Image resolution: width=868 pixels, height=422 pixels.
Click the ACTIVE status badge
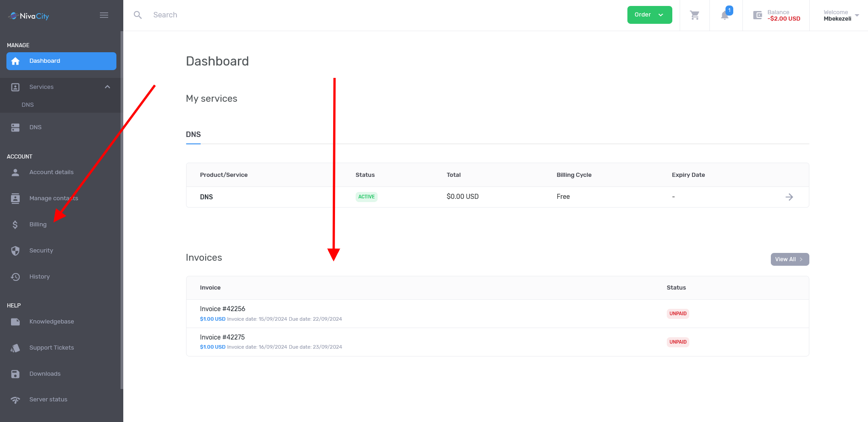pyautogui.click(x=366, y=197)
